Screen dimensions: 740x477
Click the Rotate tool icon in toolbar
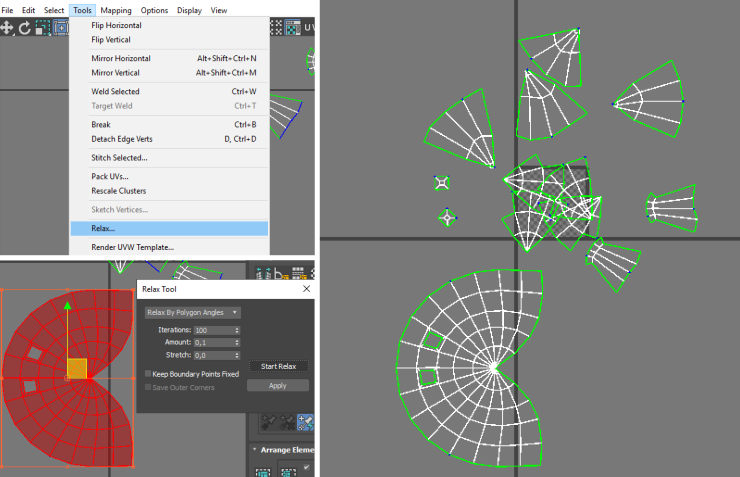24,27
